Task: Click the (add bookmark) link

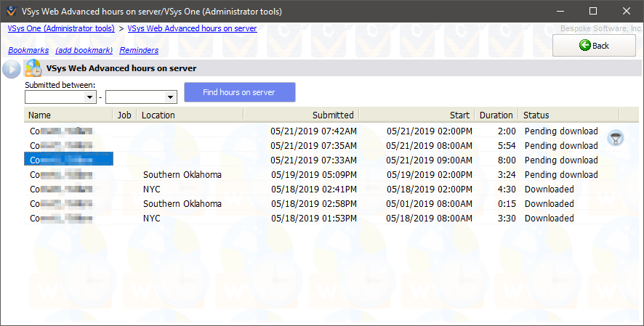Action: coord(84,50)
